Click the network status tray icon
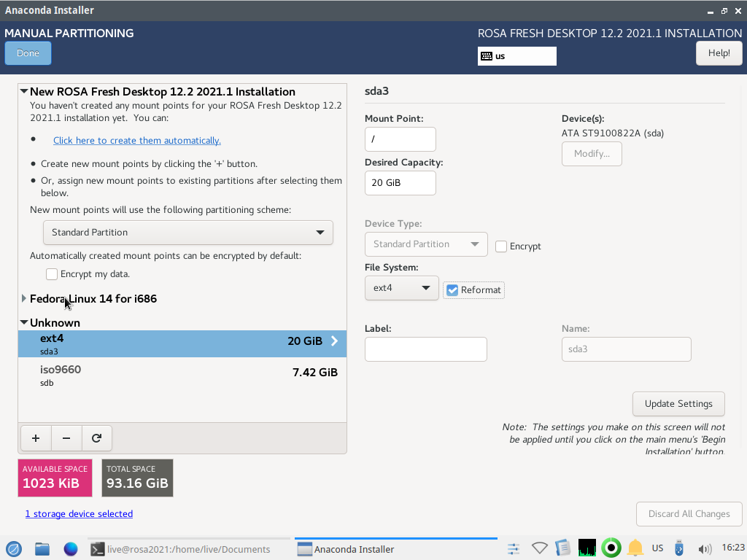Image resolution: width=747 pixels, height=560 pixels. click(539, 548)
